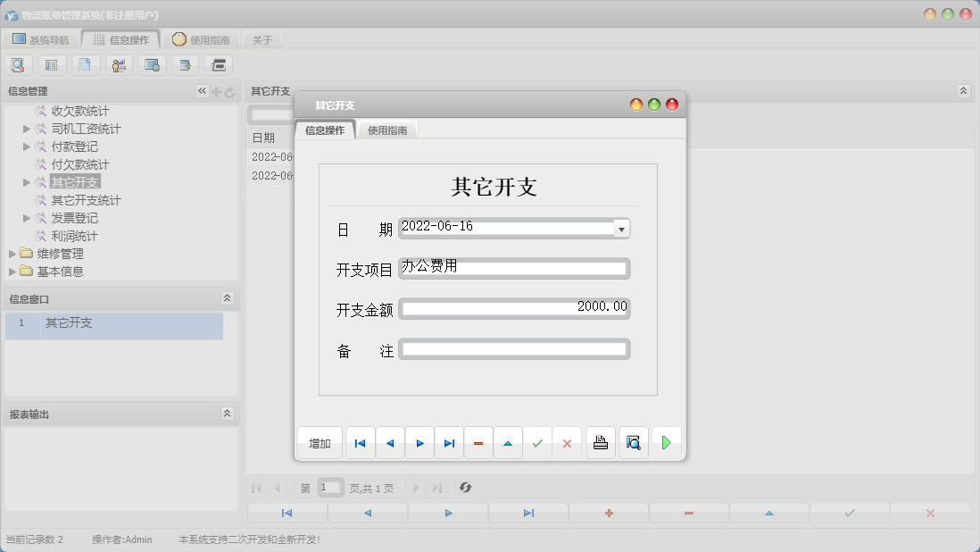Click the 增加 button
Screen dimensions: 980x552
point(320,442)
